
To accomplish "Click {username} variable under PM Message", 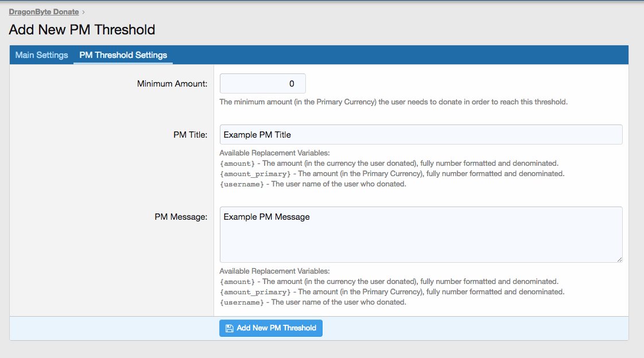I will click(242, 302).
